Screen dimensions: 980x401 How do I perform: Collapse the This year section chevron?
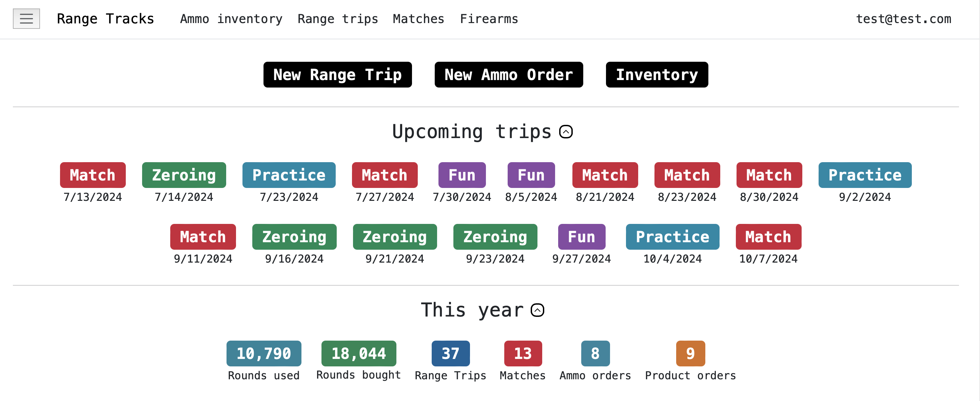tap(537, 310)
